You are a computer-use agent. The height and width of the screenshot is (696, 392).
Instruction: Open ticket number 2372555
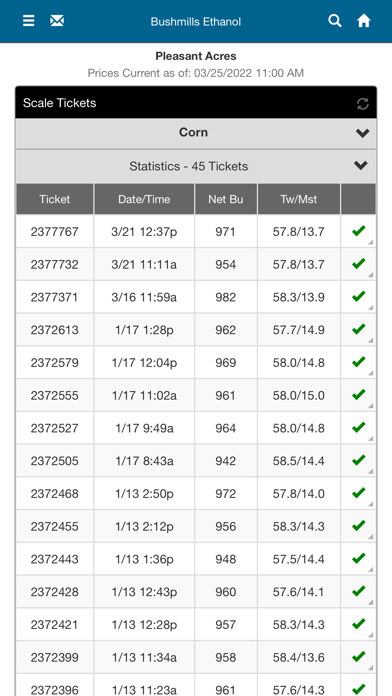pos(54,395)
